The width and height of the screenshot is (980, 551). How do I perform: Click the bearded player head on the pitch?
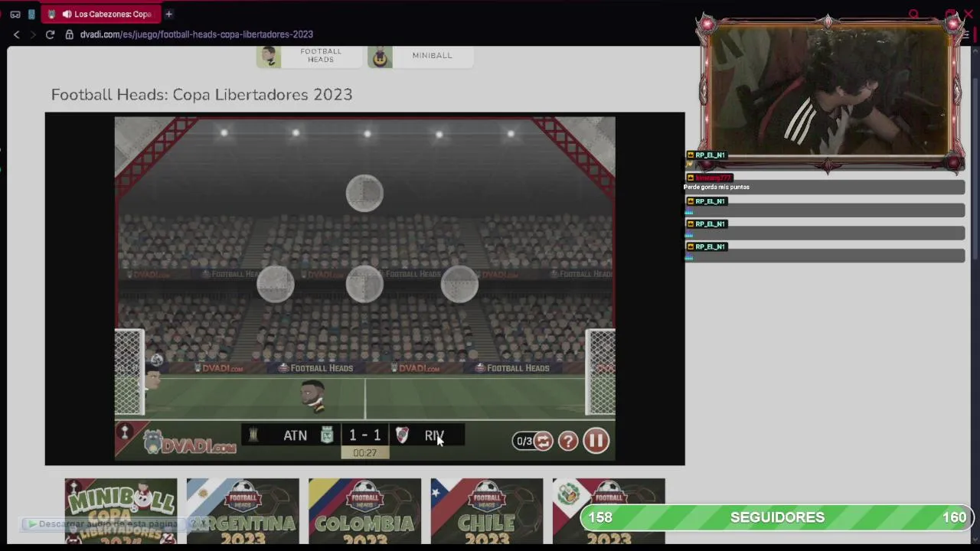[x=312, y=396]
